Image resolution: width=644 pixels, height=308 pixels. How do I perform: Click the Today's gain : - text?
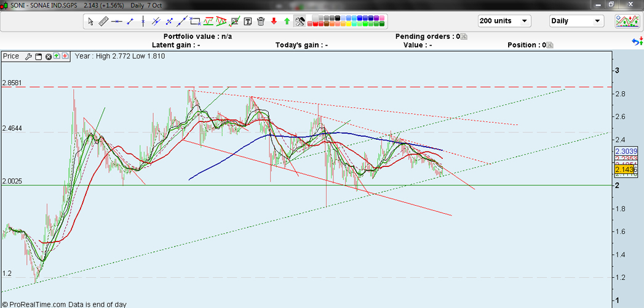[x=301, y=45]
